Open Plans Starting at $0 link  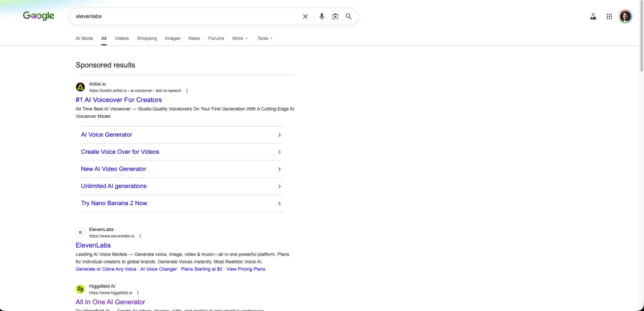tap(201, 269)
